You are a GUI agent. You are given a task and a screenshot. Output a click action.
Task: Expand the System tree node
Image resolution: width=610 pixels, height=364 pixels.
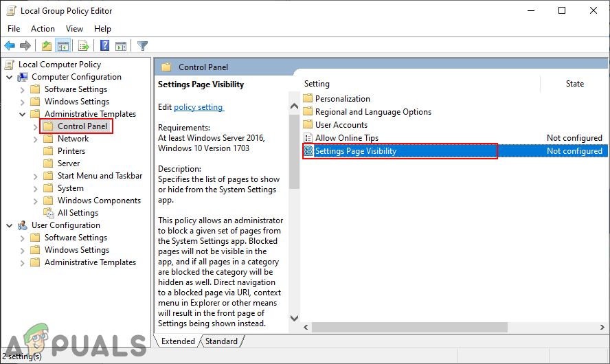click(x=36, y=189)
